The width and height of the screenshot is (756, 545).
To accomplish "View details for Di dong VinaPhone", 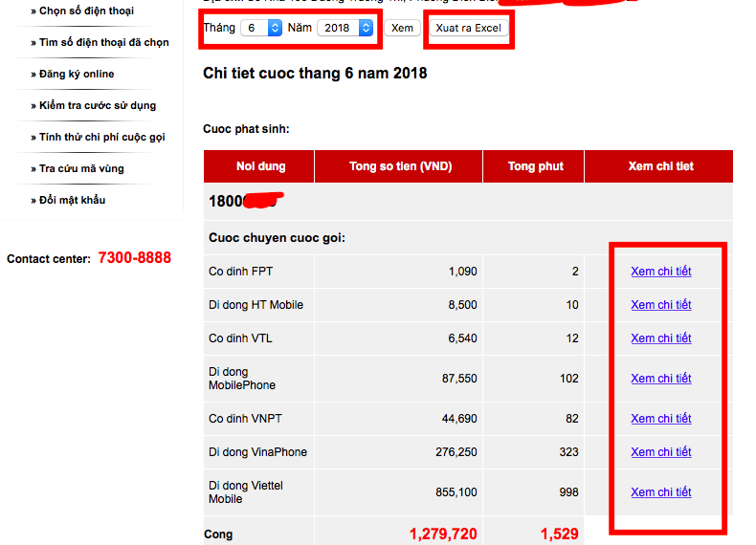I will pos(661,452).
